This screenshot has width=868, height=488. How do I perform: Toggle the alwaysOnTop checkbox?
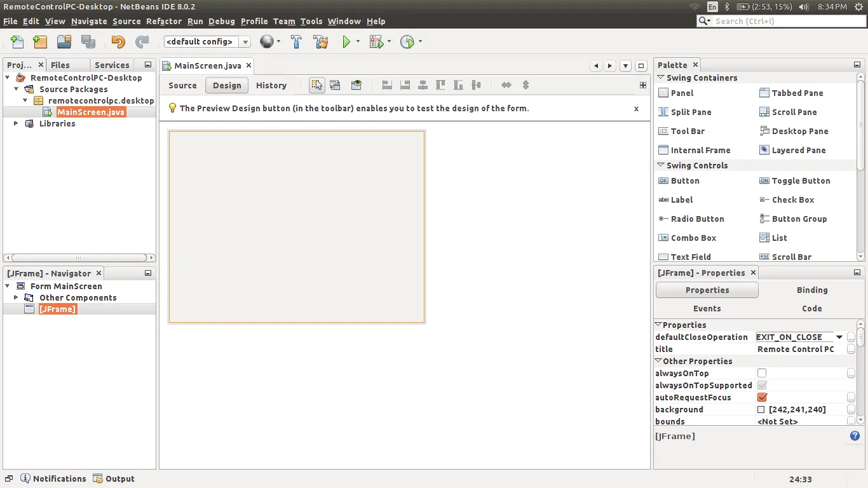[762, 373]
